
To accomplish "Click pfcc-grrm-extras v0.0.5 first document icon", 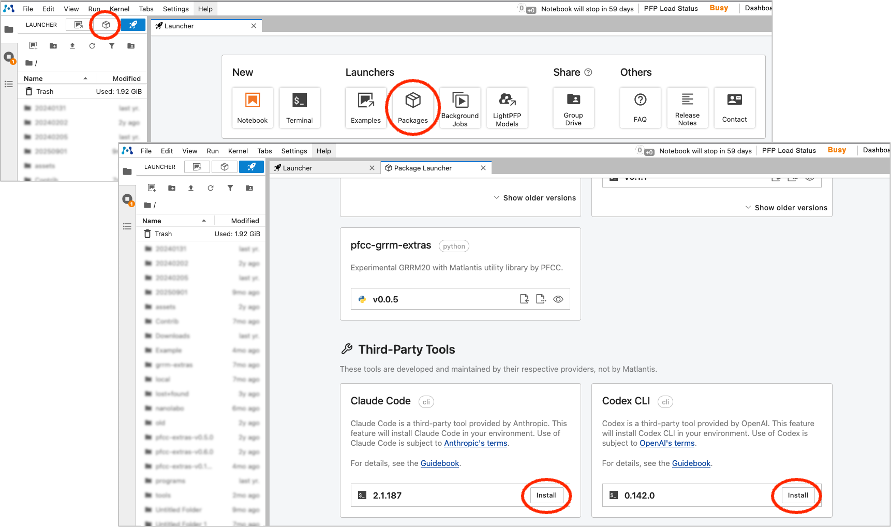I will point(524,299).
